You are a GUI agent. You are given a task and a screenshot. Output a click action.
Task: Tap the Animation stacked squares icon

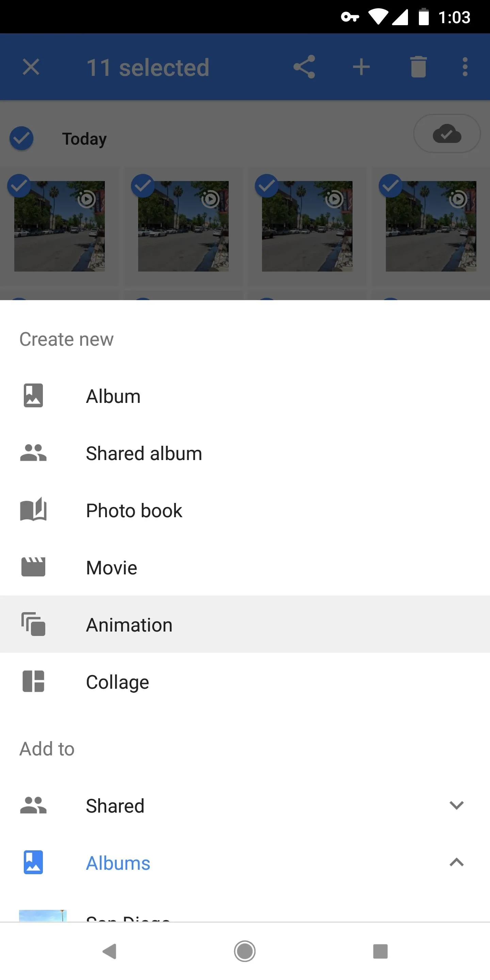tap(33, 624)
